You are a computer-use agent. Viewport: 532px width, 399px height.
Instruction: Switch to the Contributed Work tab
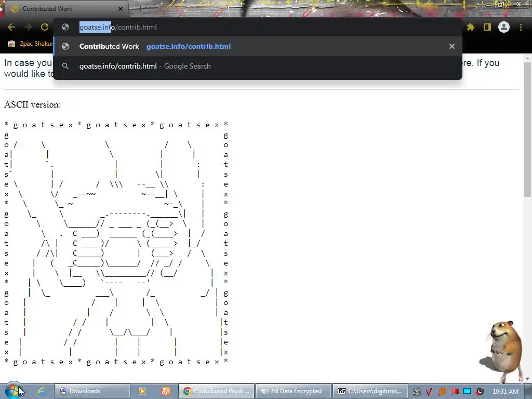click(x=64, y=9)
